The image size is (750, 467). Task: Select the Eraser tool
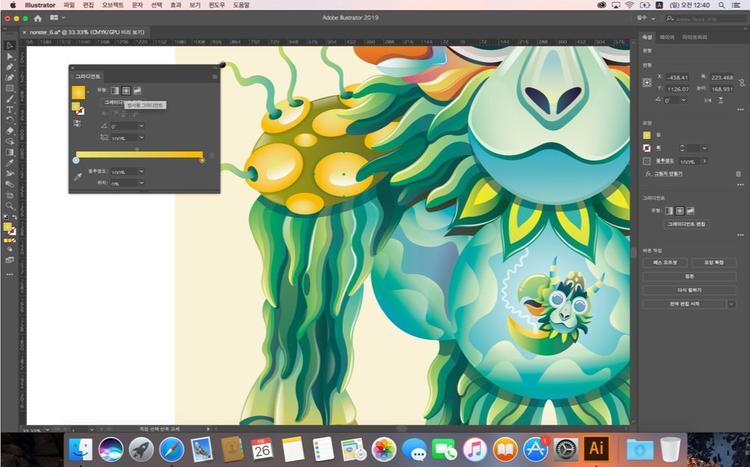(x=10, y=131)
